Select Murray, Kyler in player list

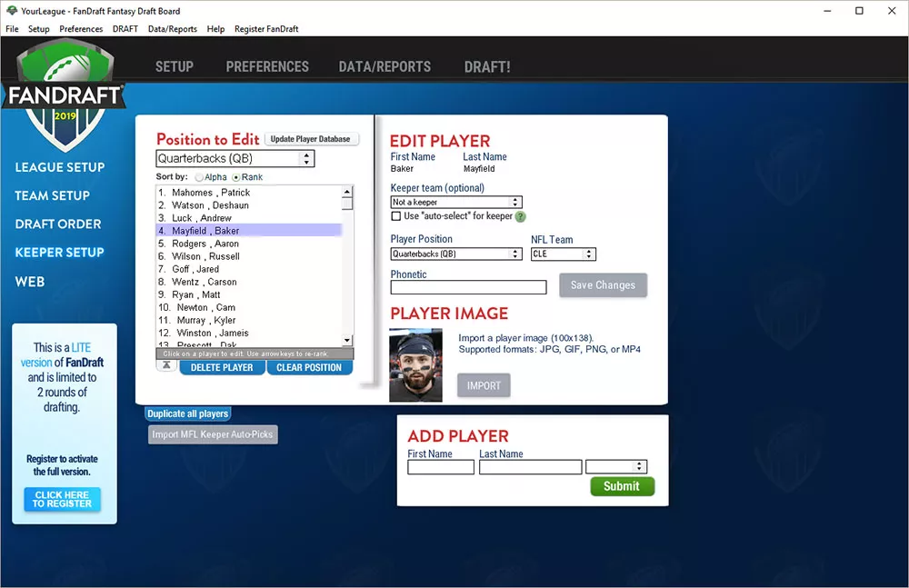249,320
